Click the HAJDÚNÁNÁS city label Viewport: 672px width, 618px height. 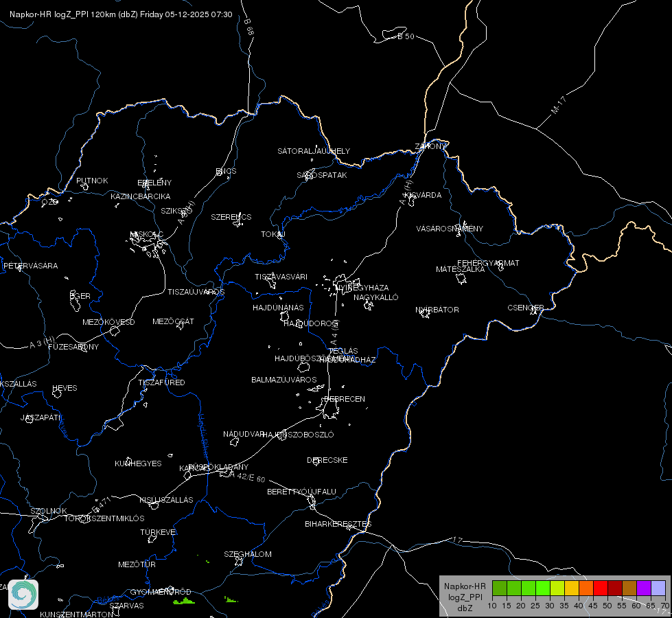tap(278, 308)
